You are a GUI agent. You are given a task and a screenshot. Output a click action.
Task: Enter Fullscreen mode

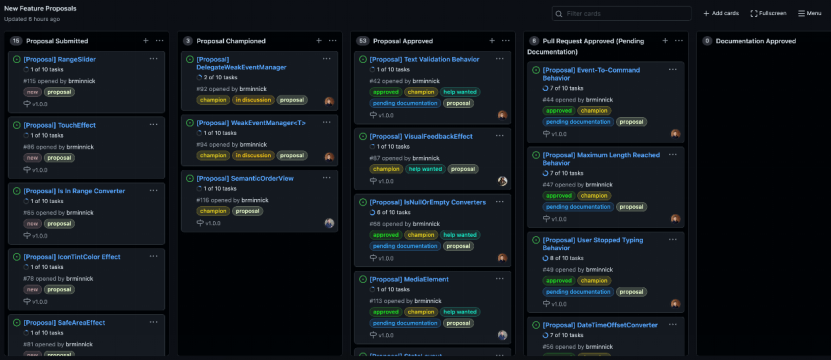point(768,13)
